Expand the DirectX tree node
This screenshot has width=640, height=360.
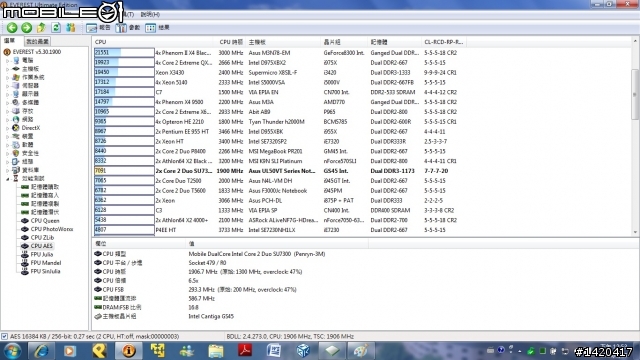point(7,128)
